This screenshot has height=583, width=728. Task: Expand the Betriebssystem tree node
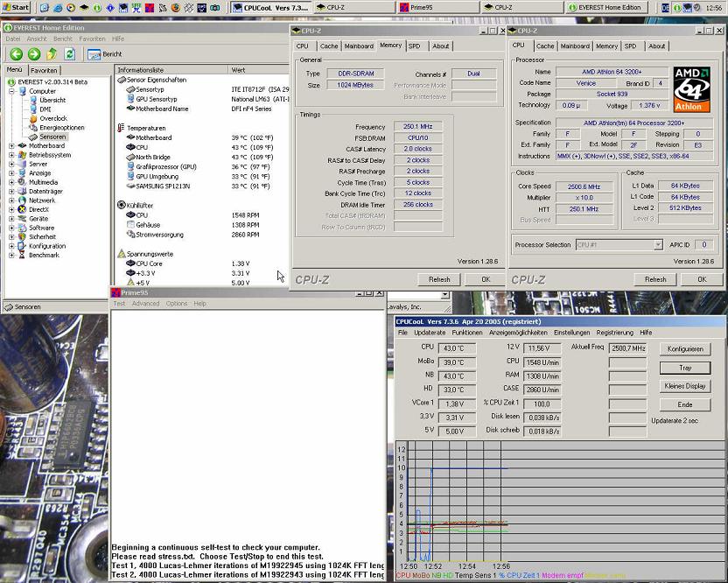[11, 155]
